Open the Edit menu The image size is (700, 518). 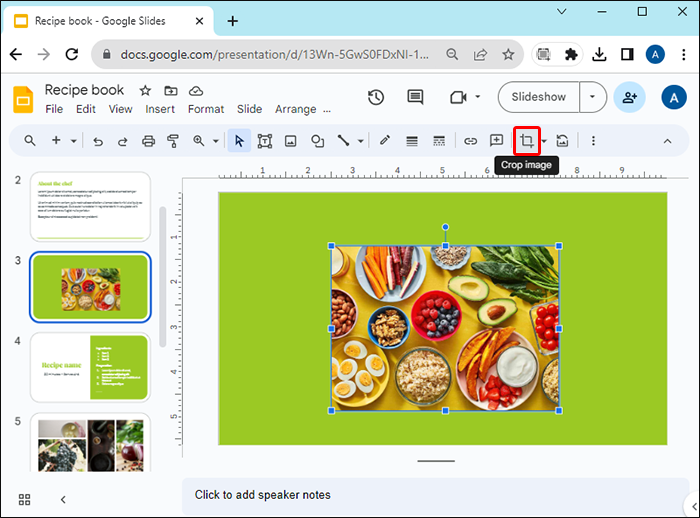pos(86,109)
